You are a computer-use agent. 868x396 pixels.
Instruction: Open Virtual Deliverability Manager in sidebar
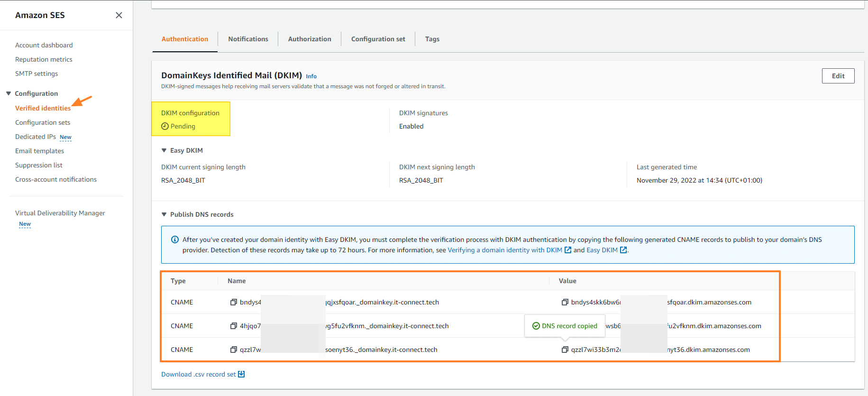coord(60,213)
